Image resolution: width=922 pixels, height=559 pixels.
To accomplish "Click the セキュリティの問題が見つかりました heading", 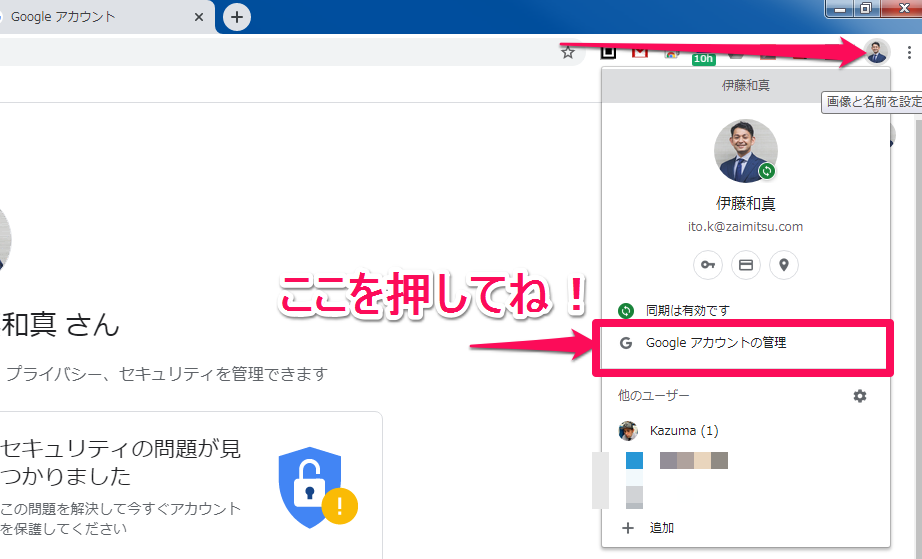I will pyautogui.click(x=121, y=462).
